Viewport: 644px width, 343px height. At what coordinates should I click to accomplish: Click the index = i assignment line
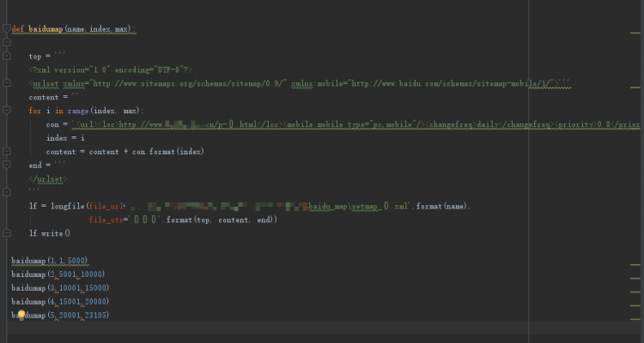point(65,138)
